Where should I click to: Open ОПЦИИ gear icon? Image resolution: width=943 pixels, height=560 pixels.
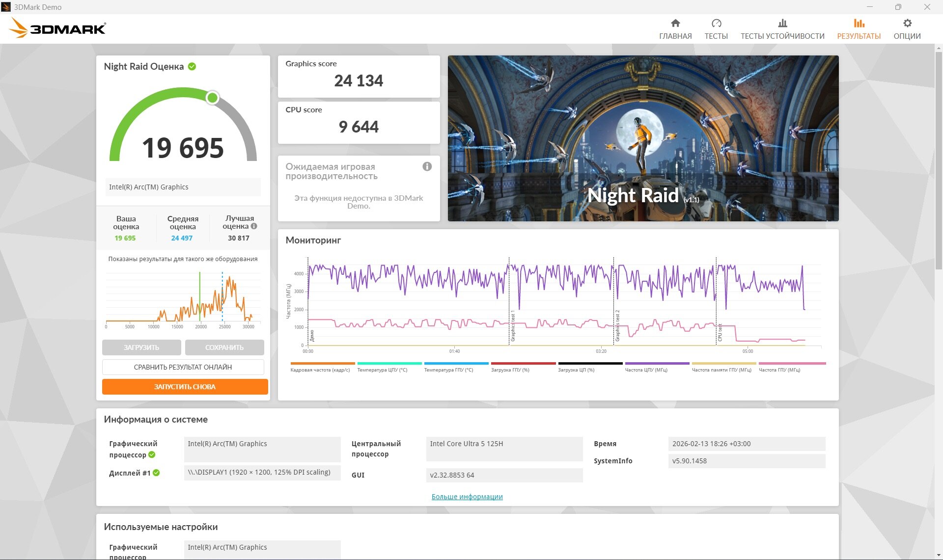pyautogui.click(x=907, y=23)
